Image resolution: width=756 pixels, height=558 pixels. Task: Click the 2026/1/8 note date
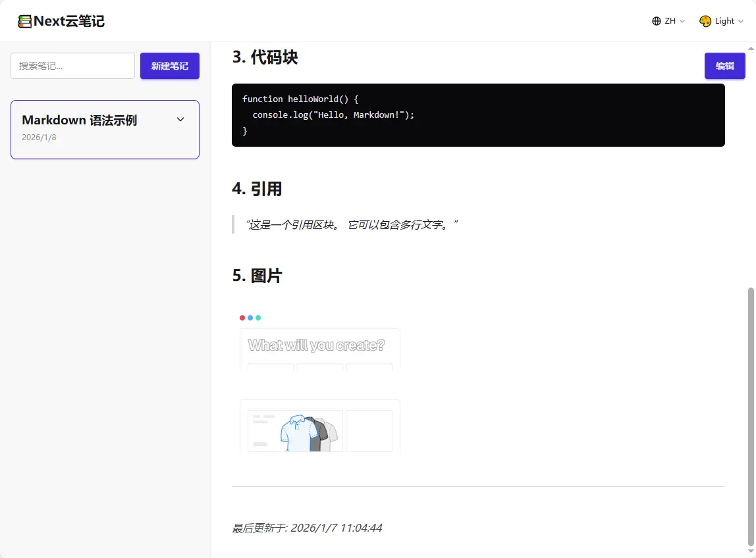(39, 138)
